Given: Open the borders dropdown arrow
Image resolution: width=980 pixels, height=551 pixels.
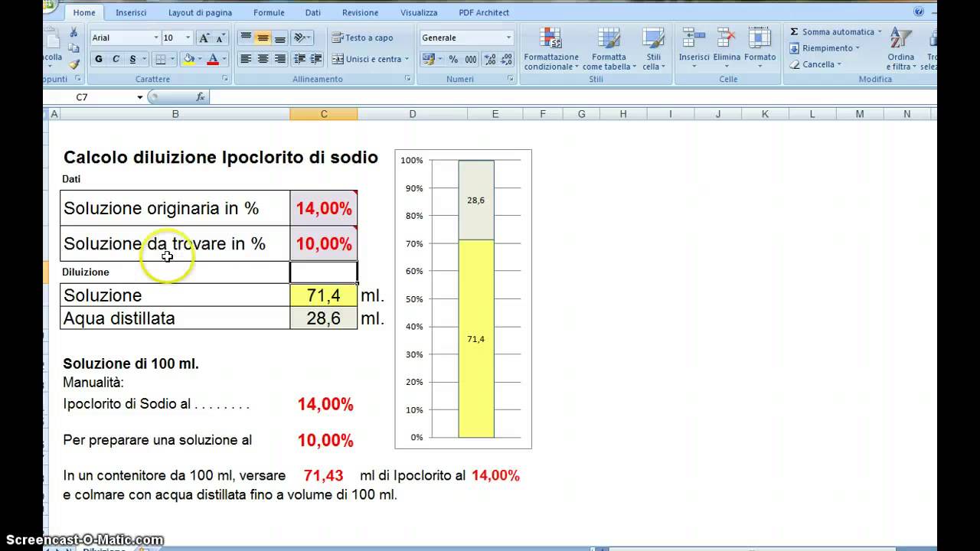Looking at the screenshot, I should pos(172,59).
